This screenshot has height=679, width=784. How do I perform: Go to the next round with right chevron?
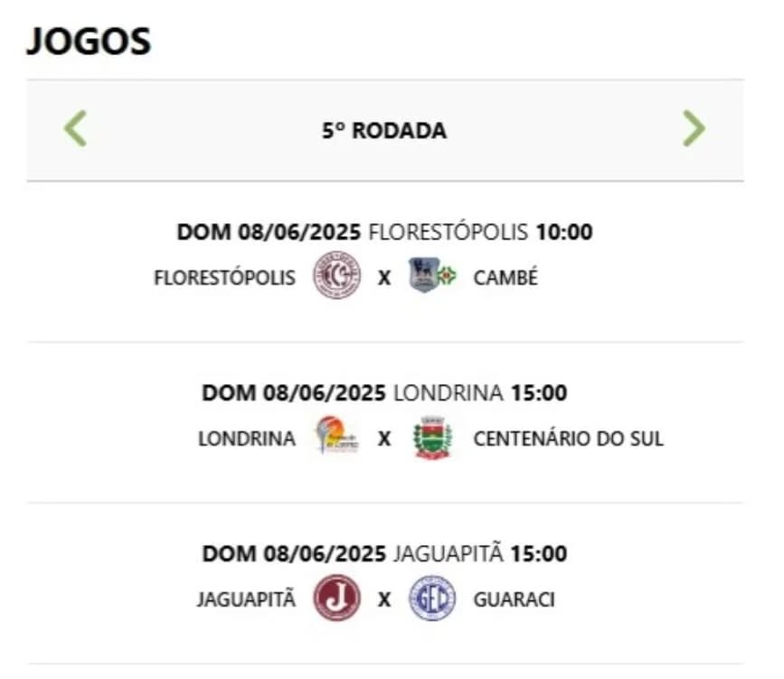694,129
